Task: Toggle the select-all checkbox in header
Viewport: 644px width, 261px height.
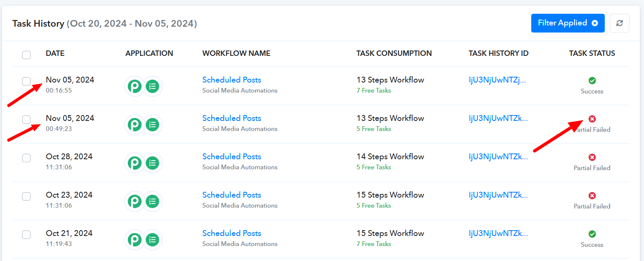Action: (26, 55)
